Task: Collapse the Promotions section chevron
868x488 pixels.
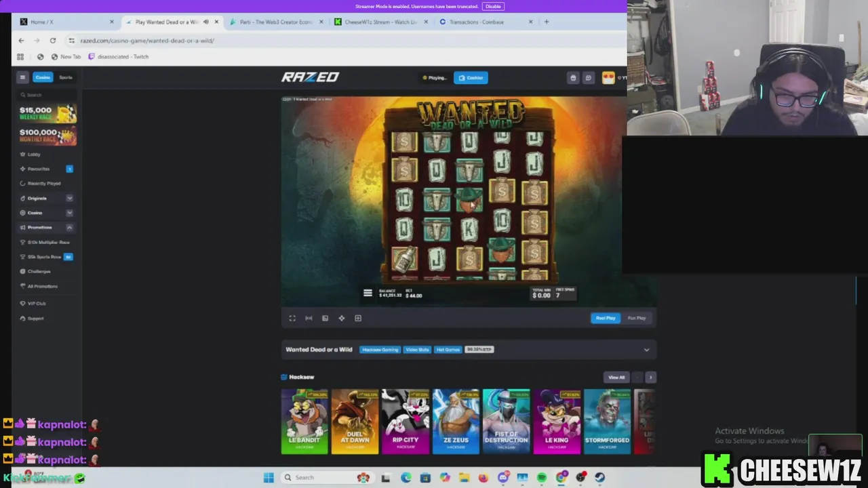Action: tap(69, 228)
